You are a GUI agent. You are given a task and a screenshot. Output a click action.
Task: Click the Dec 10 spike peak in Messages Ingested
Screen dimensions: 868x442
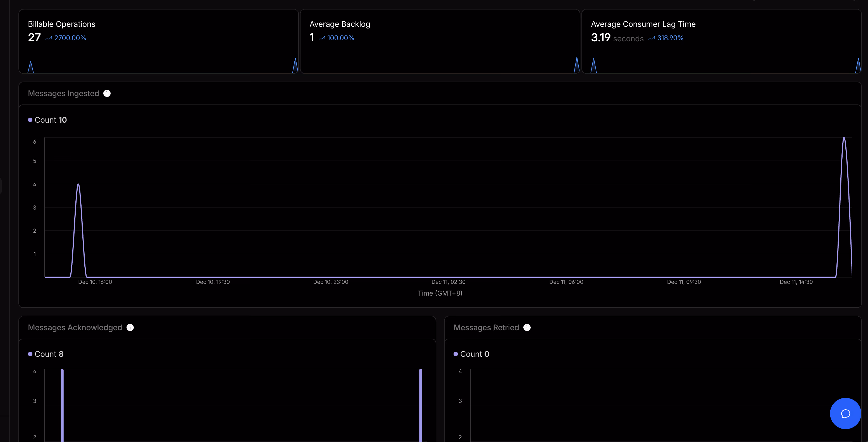coord(78,185)
